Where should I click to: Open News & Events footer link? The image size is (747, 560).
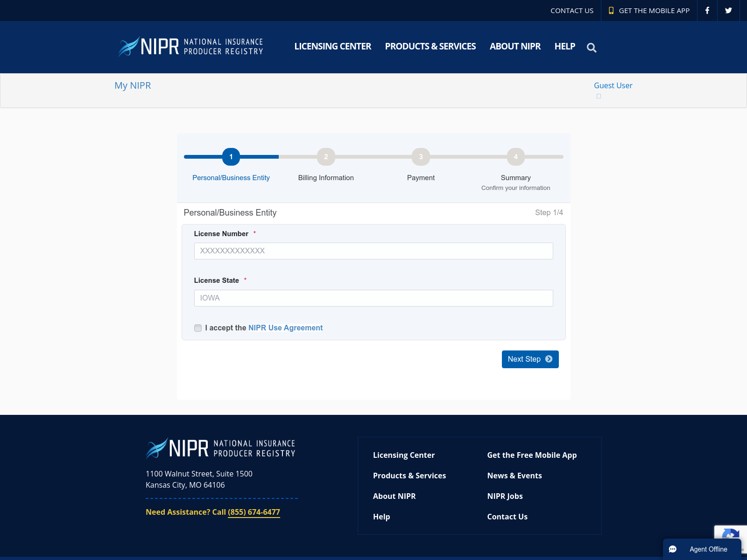click(514, 476)
